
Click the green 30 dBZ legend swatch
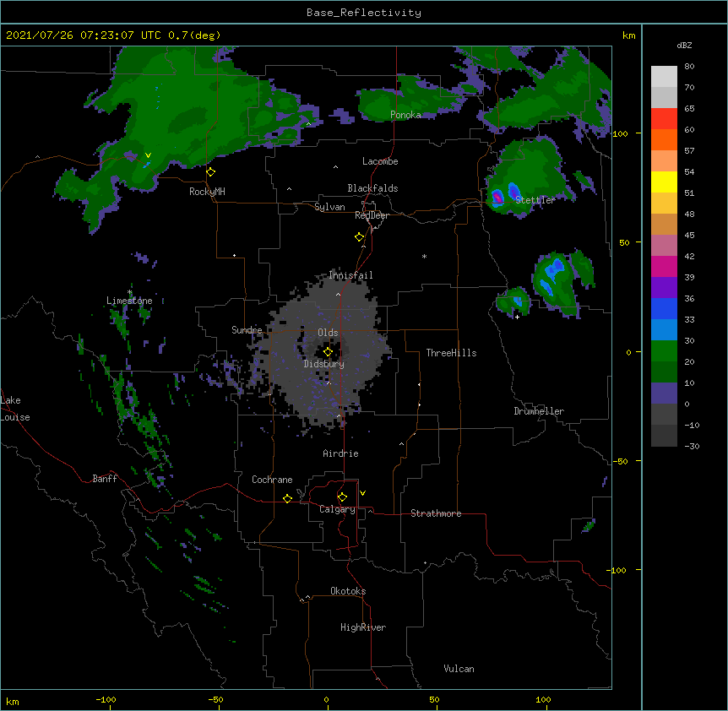pos(664,351)
